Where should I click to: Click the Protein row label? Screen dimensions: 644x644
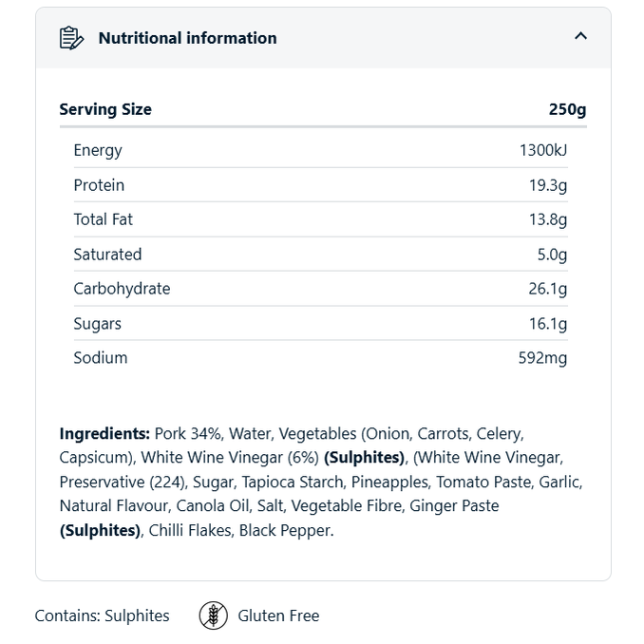click(99, 185)
